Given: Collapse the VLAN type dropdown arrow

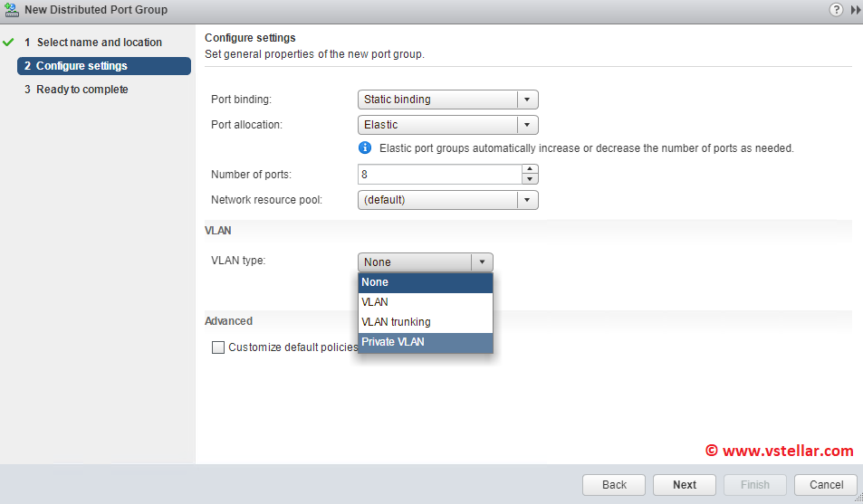Looking at the screenshot, I should (x=483, y=262).
